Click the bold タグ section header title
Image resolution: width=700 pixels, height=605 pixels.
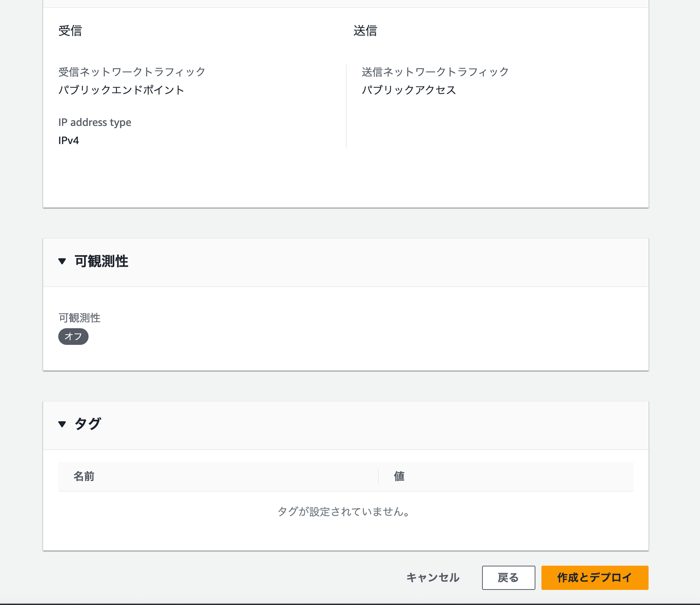point(87,424)
